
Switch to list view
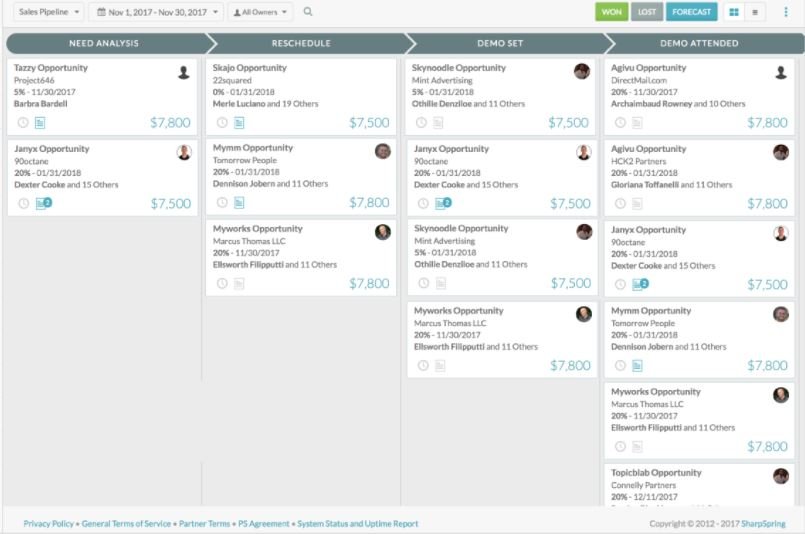point(755,12)
